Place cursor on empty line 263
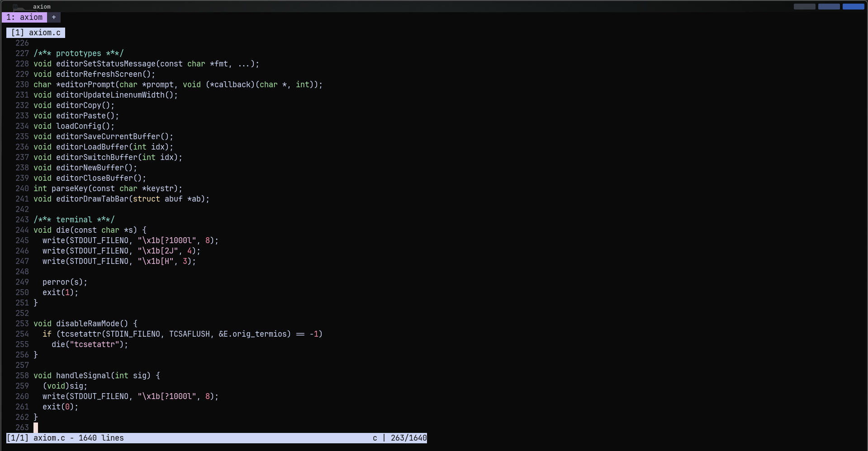The height and width of the screenshot is (451, 868). [x=36, y=428]
